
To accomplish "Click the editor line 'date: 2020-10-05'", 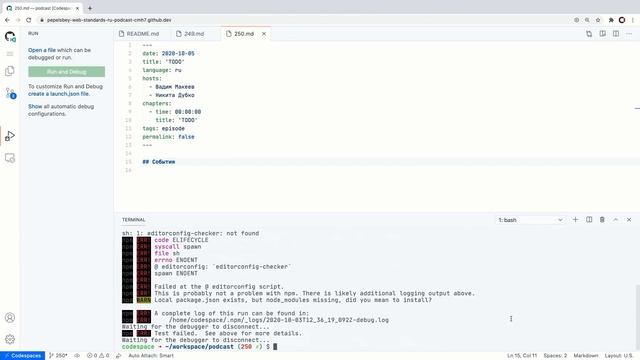I will click(x=168, y=53).
